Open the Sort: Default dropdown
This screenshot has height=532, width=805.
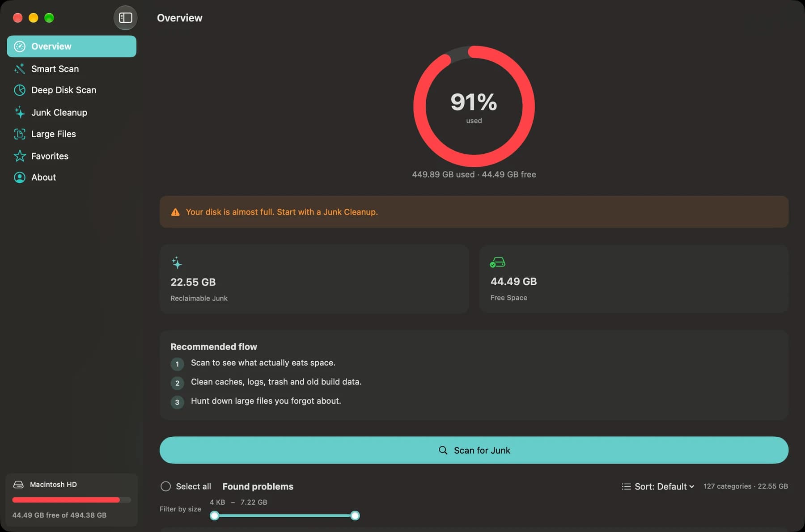click(658, 486)
